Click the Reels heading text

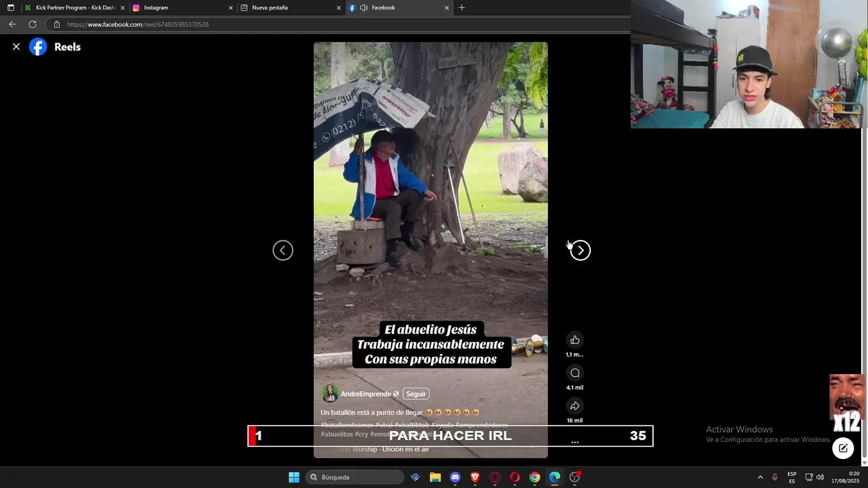coord(67,47)
